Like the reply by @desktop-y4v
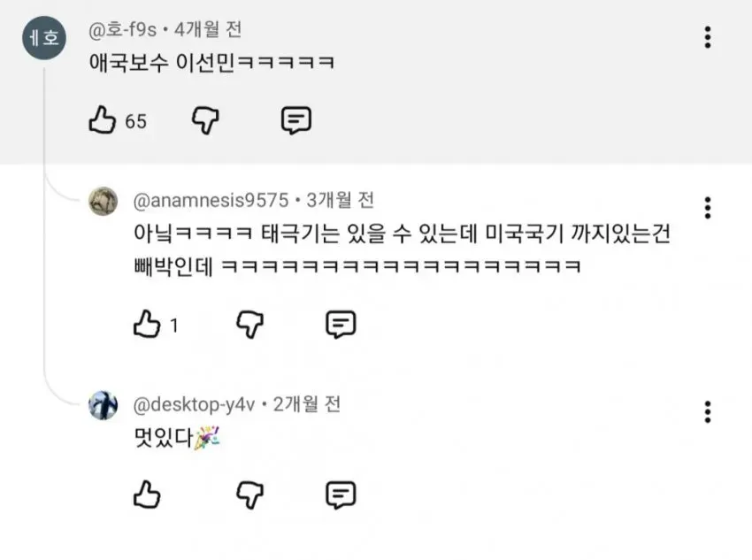This screenshot has height=560, width=752. pyautogui.click(x=147, y=495)
